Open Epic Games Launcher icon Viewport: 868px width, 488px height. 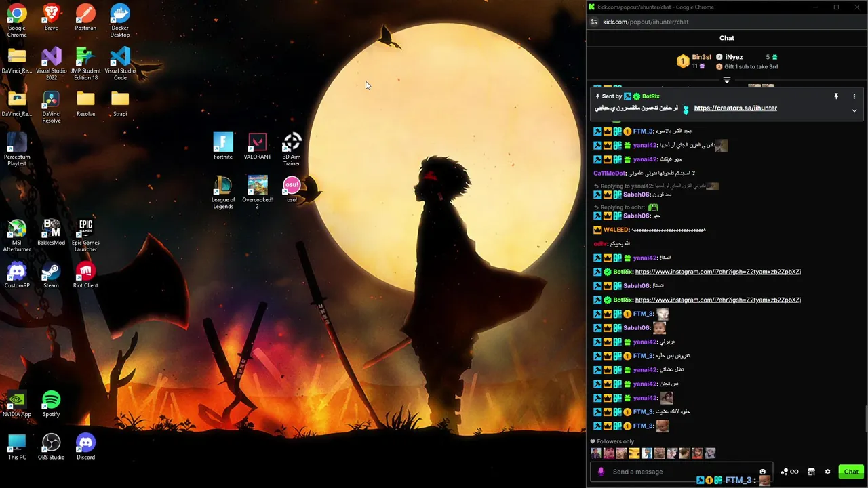(85, 235)
